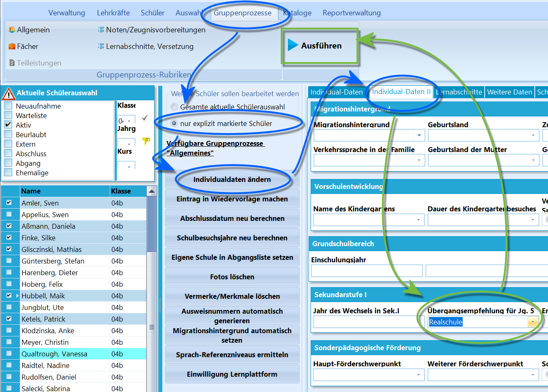The height and width of the screenshot is (392, 548).
Task: Click the Einwilligung Lernplattform button
Action: tap(232, 374)
